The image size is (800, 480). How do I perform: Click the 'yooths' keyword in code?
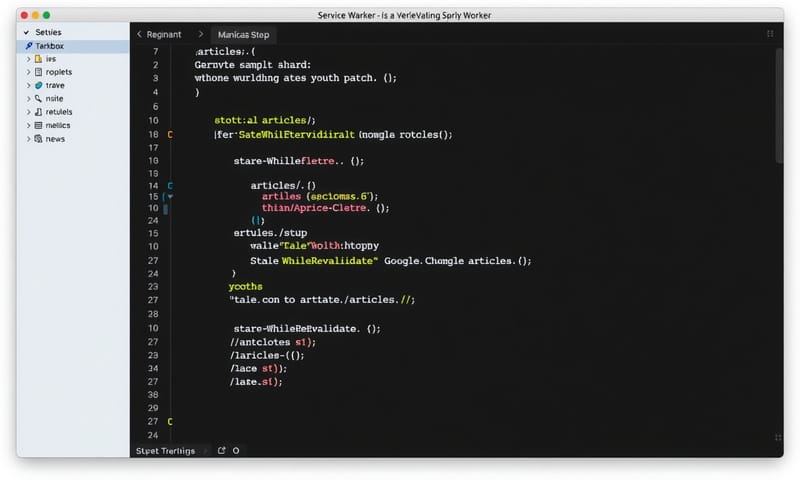(245, 287)
